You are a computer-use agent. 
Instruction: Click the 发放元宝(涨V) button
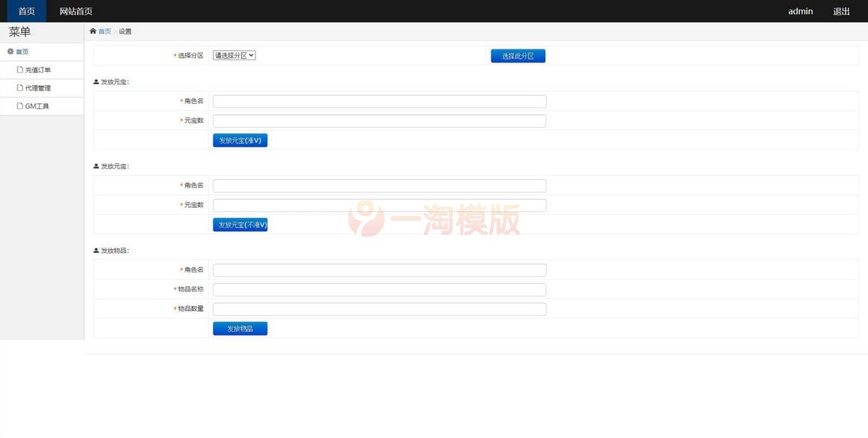point(239,140)
